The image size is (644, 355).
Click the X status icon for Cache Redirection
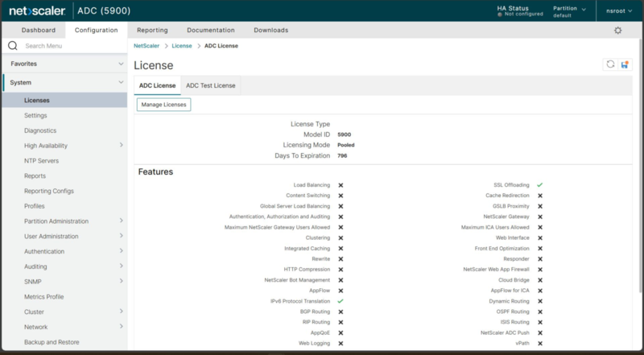(540, 196)
